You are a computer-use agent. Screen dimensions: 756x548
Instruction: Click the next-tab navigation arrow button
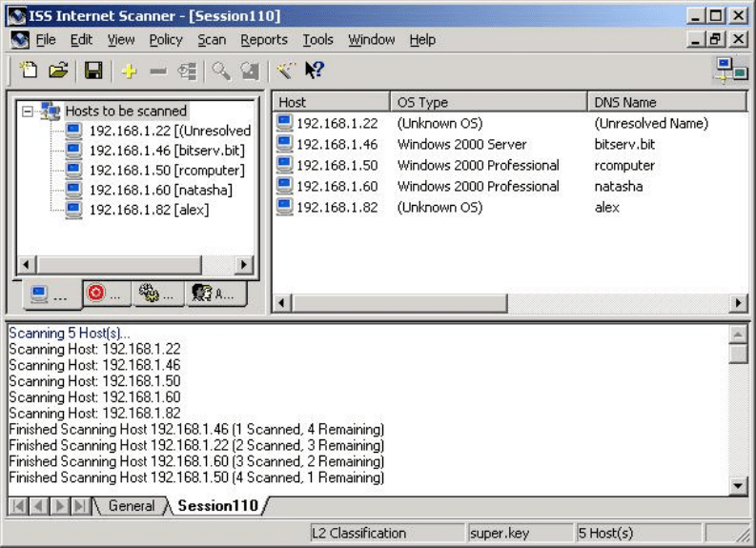tap(60, 505)
